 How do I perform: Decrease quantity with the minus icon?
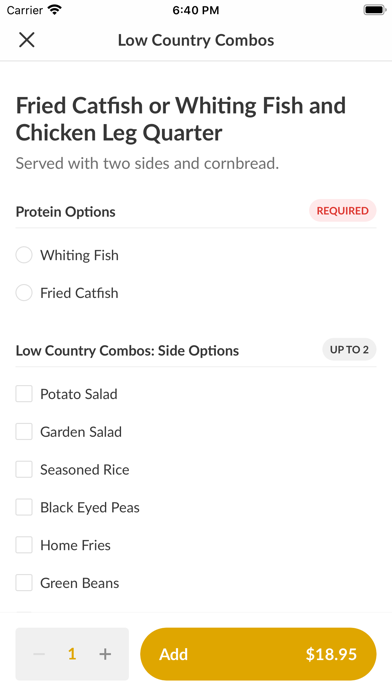click(39, 654)
